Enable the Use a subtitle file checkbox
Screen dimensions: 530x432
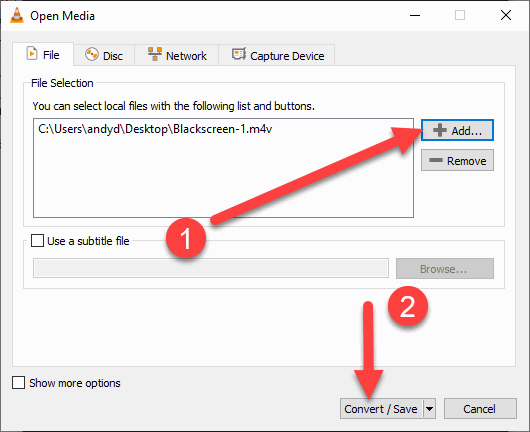click(x=37, y=241)
